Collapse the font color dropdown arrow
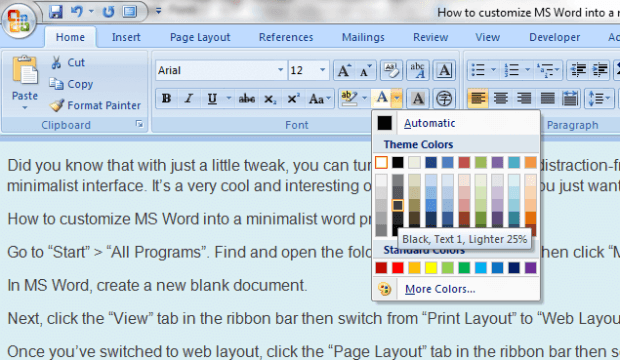Viewport: 620px width, 360px height. (397, 98)
